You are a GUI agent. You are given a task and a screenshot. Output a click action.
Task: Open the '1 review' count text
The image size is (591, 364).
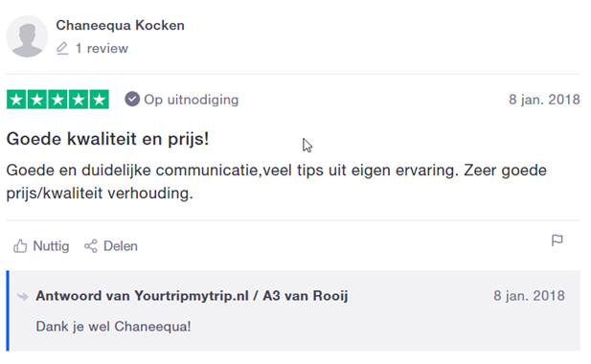(102, 48)
